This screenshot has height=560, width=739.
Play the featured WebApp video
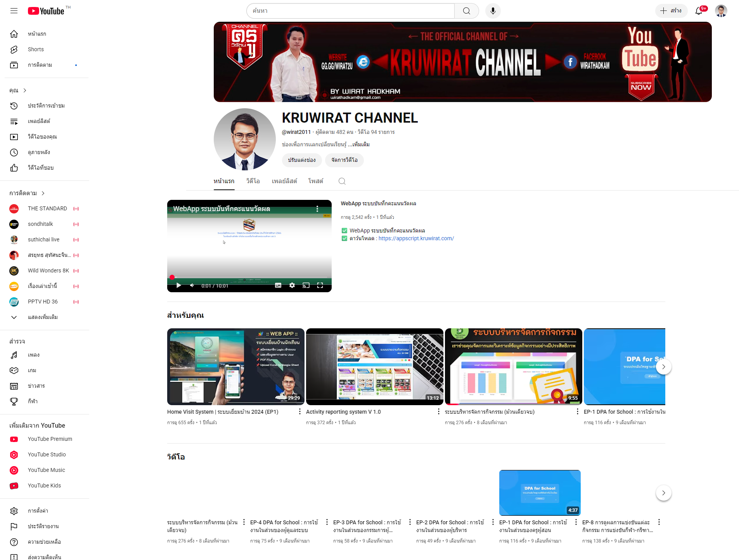tap(178, 286)
